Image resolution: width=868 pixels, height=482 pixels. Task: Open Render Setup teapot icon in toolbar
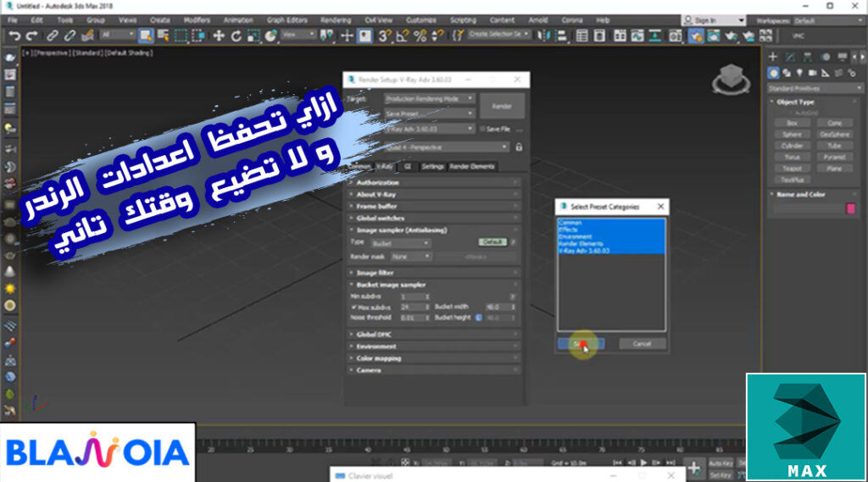[696, 36]
